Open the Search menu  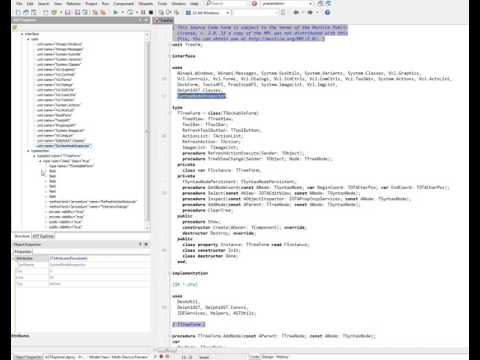tap(44, 4)
